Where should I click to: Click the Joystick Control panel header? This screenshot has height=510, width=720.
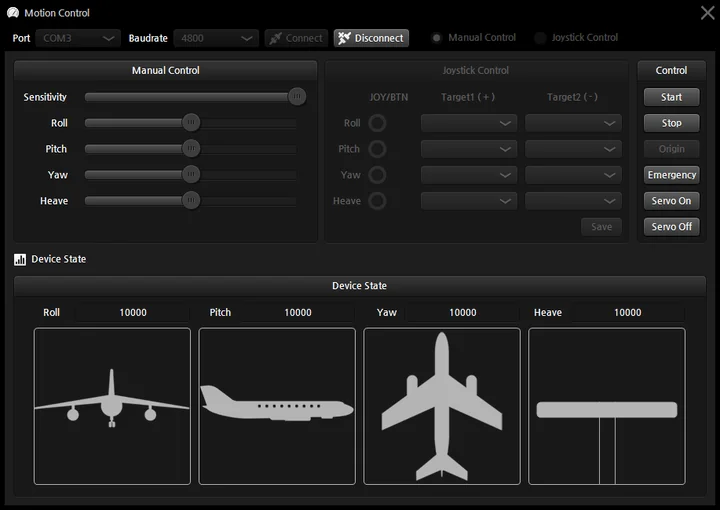pos(476,70)
